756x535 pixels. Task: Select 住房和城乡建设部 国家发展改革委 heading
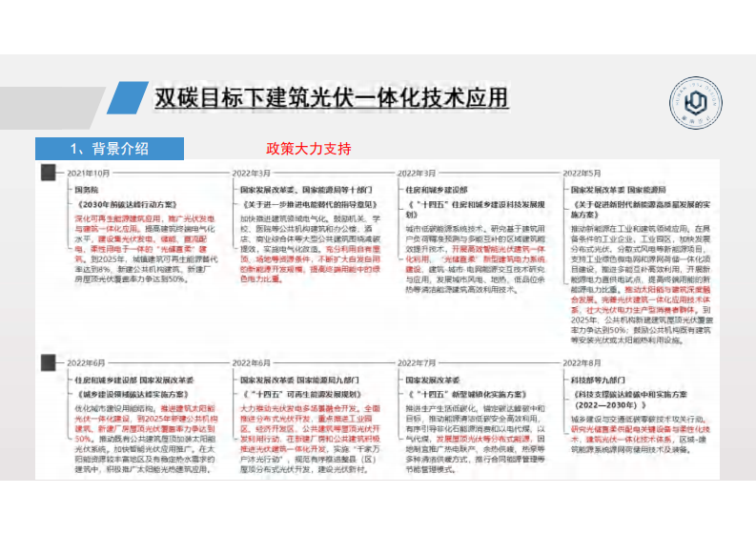tap(134, 381)
